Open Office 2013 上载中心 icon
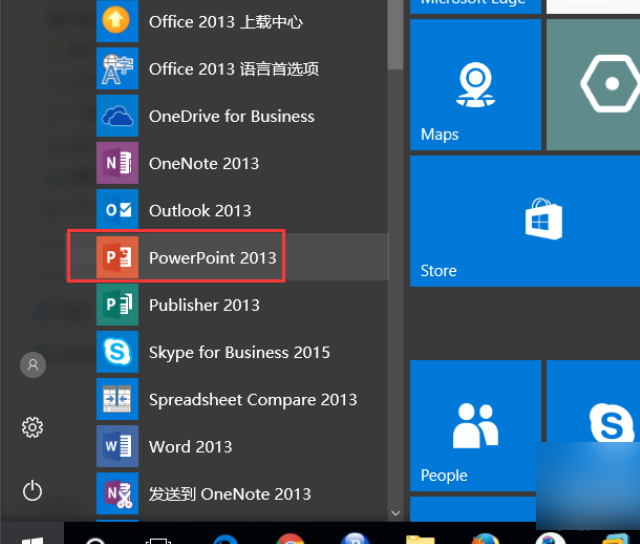The height and width of the screenshot is (544, 640). point(117,21)
